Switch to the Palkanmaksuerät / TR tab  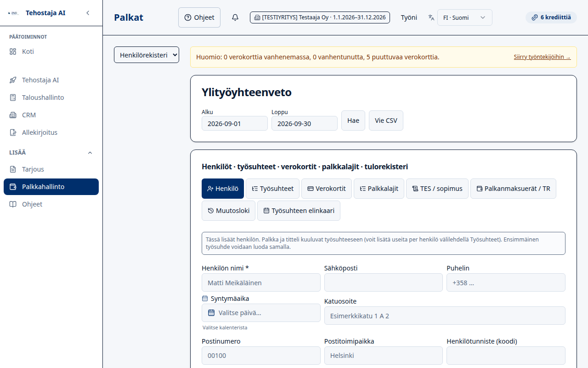[513, 189]
